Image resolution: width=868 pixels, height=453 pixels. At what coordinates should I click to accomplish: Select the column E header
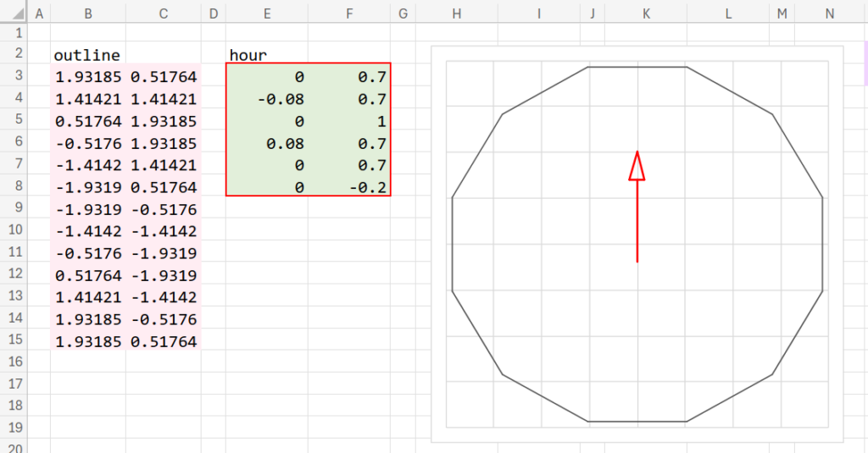[267, 13]
